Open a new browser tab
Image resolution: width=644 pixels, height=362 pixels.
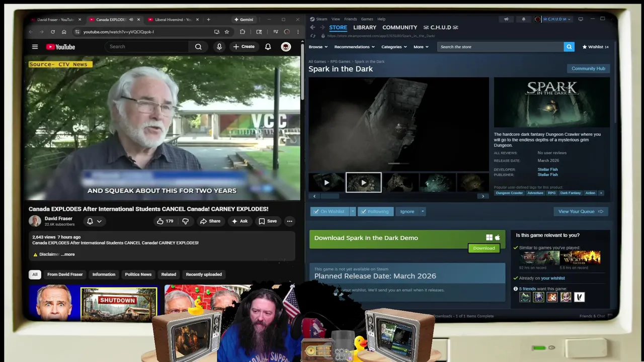(208, 20)
